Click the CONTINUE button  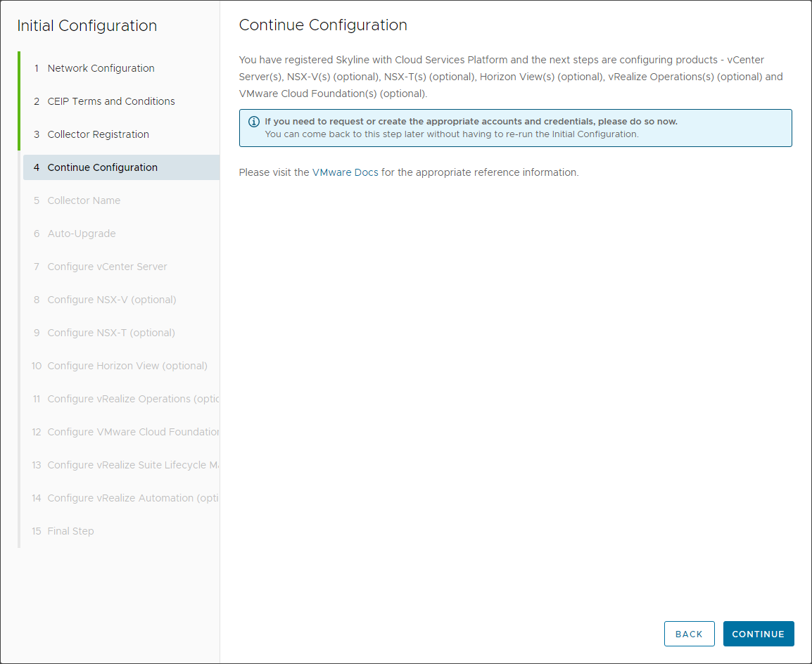[x=759, y=634]
